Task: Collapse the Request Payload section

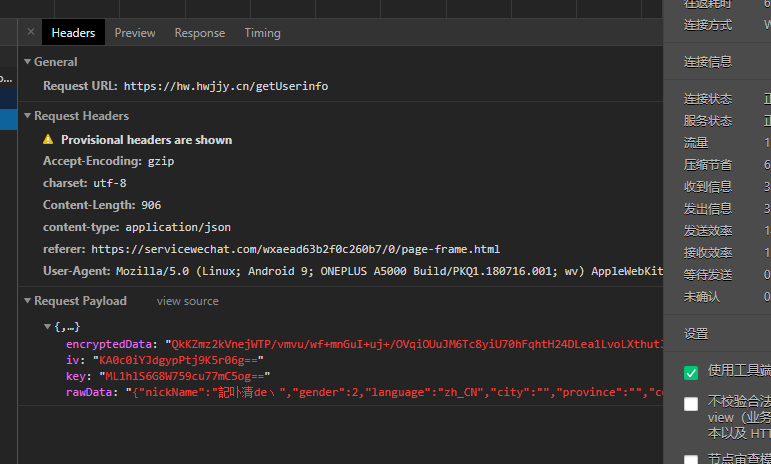Action: click(x=28, y=301)
